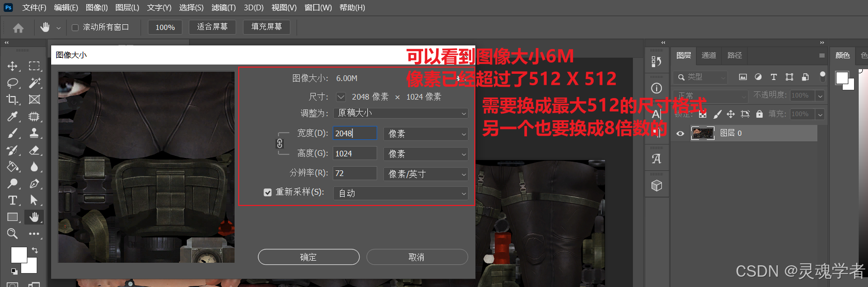The image size is (868, 287).
Task: Click the Home icon in options bar
Action: [18, 28]
